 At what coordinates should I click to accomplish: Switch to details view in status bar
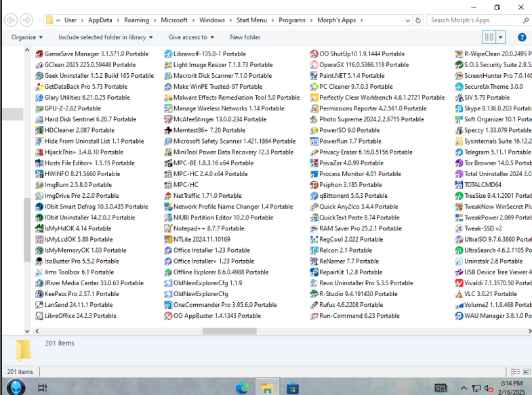pyautogui.click(x=515, y=371)
